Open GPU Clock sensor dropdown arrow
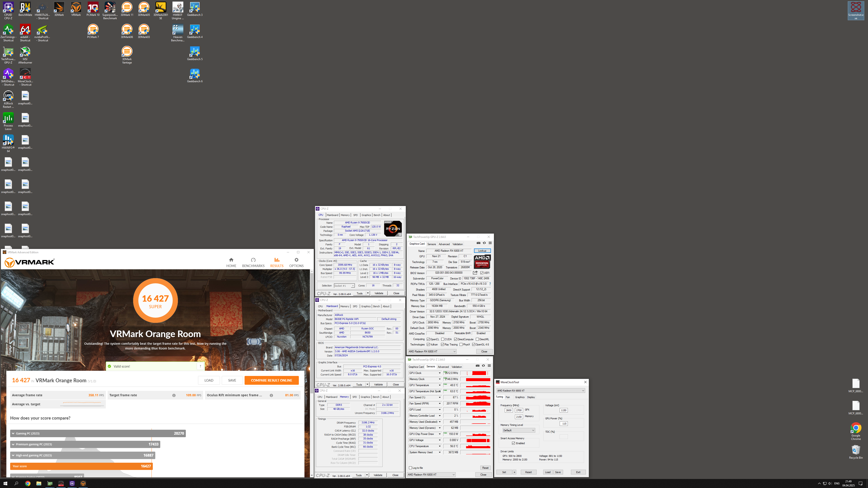Screen dimensions: 868x488 pyautogui.click(x=439, y=373)
